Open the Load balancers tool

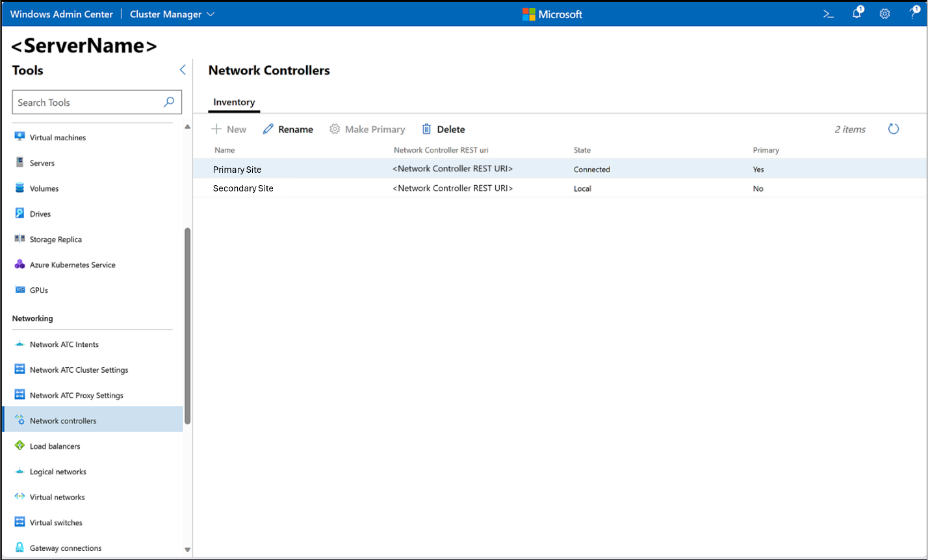[x=55, y=446]
